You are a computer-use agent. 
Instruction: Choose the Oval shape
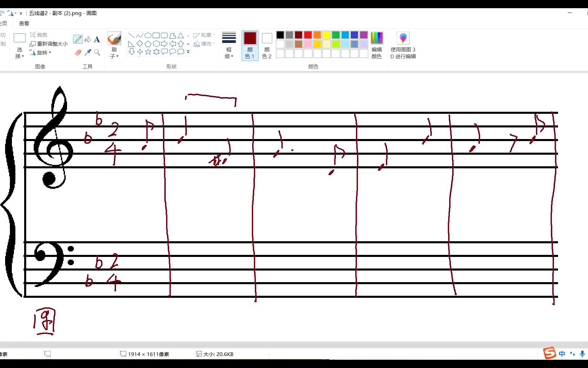coord(148,35)
